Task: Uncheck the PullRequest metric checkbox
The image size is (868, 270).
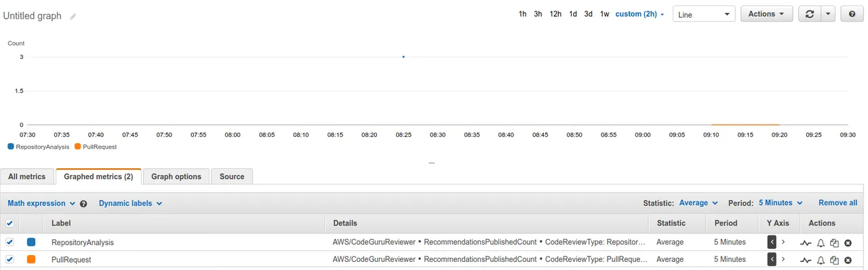Action: [x=9, y=259]
